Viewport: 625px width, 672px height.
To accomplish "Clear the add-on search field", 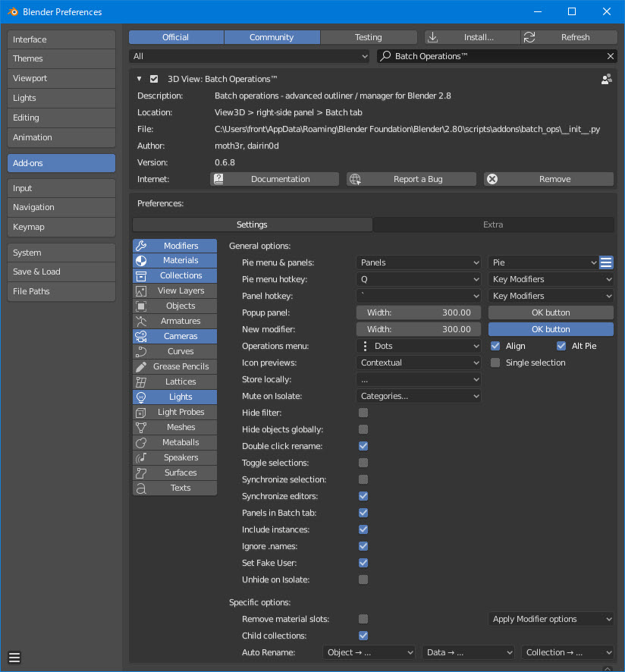I will point(611,56).
